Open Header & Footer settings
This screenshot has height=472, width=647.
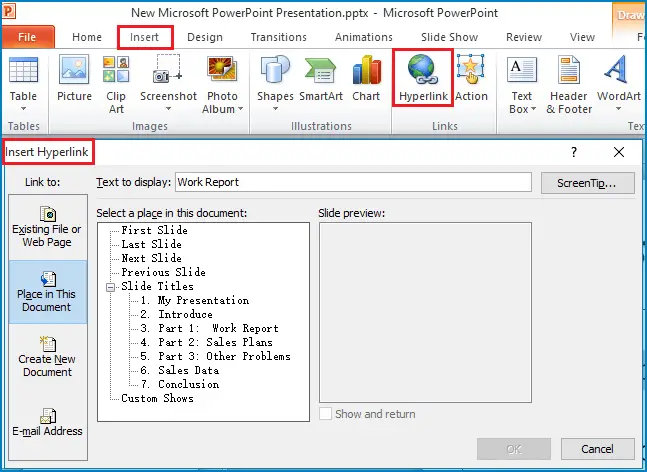tap(569, 85)
